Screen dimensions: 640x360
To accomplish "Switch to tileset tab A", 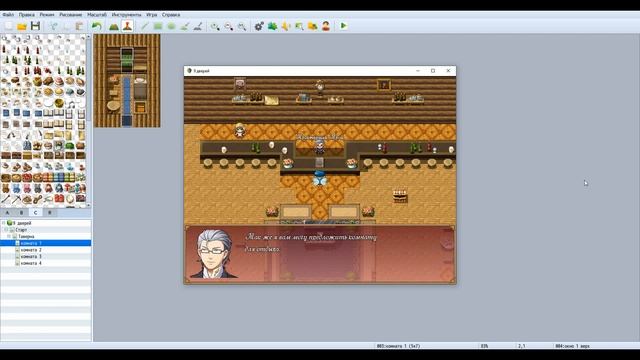I will click(7, 213).
